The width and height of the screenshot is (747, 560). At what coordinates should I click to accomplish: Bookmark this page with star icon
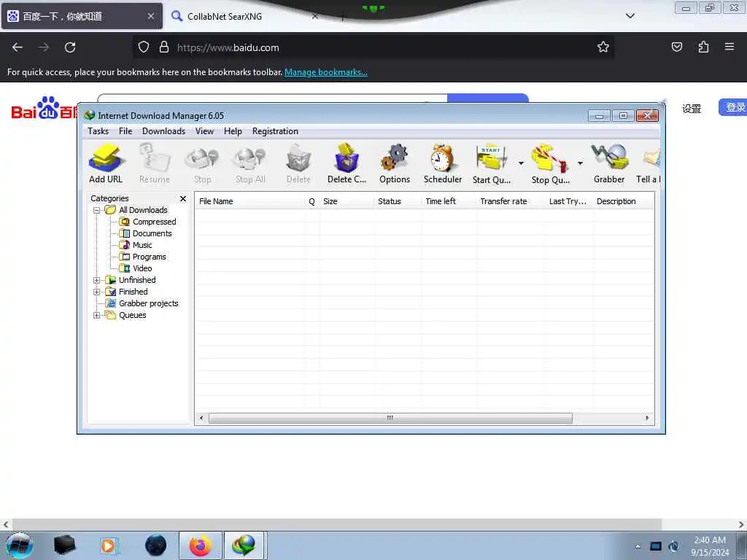point(603,47)
